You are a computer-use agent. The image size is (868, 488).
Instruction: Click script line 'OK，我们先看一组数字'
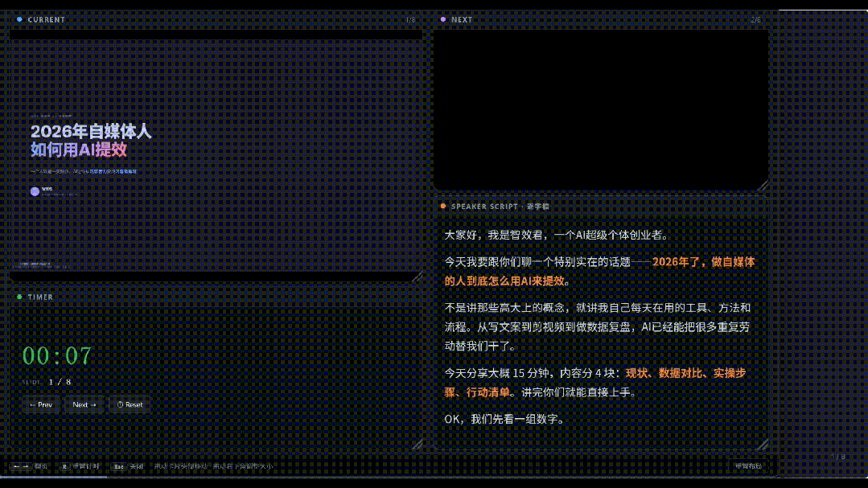tap(504, 419)
